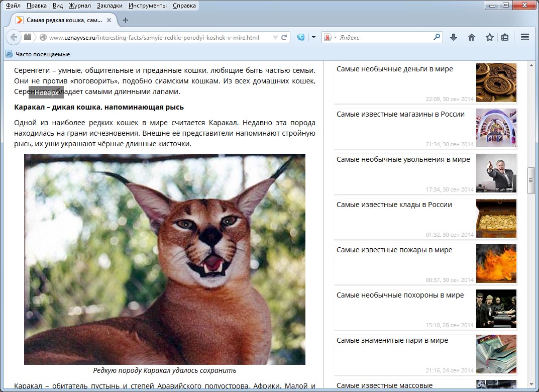This screenshot has height=392, width=539.
Task: Go to the Home page icon
Action: pyautogui.click(x=471, y=37)
